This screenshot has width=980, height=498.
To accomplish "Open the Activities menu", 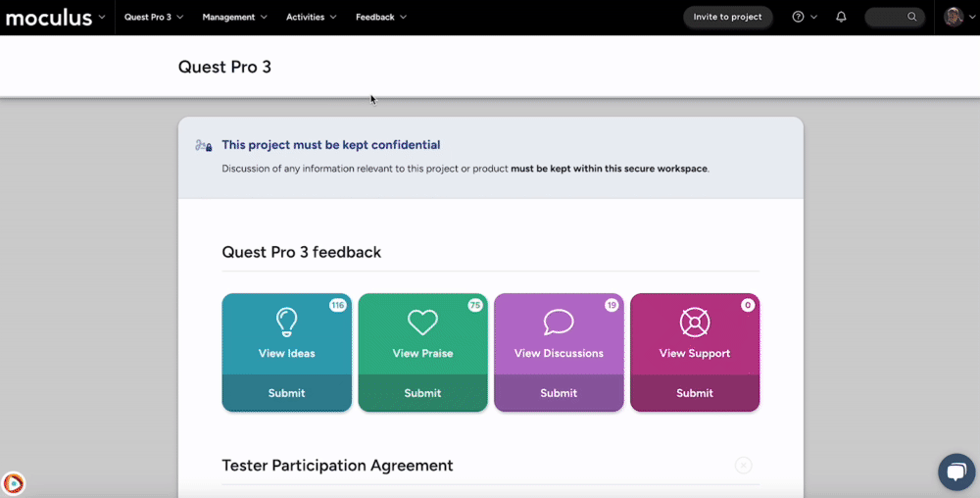I will 311,17.
